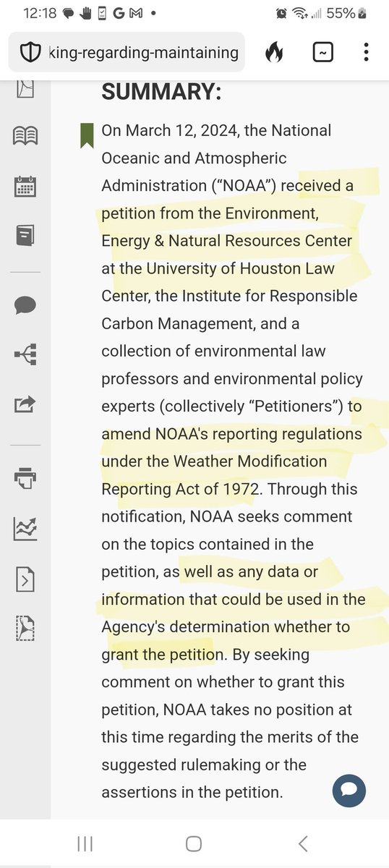
Task: Tap the DuckDuckGo fire clear-data icon
Action: pyautogui.click(x=274, y=51)
